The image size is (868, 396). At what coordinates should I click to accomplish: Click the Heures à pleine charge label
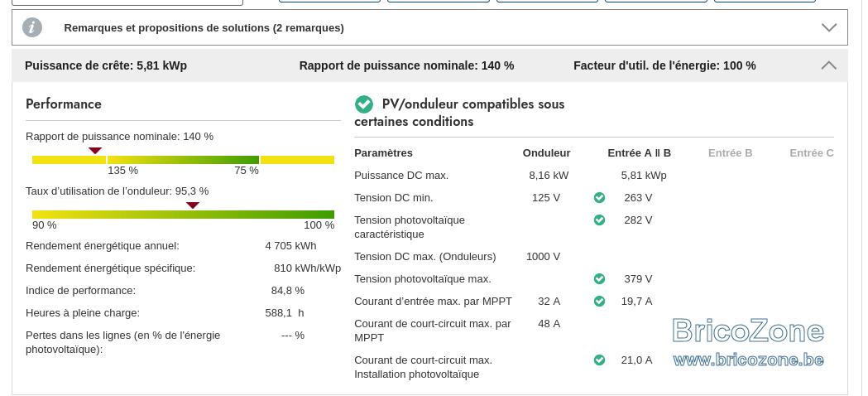click(83, 313)
